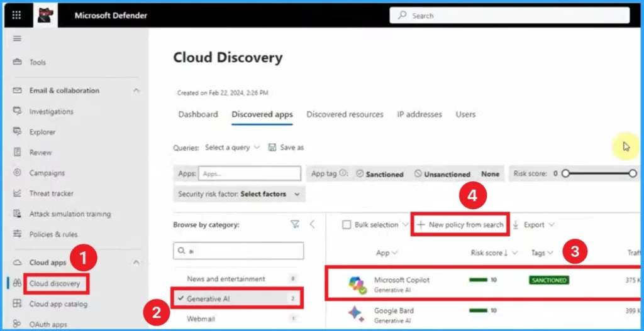This screenshot has height=331, width=644.
Task: Click the Policies & rules sliders icon
Action: tap(17, 234)
